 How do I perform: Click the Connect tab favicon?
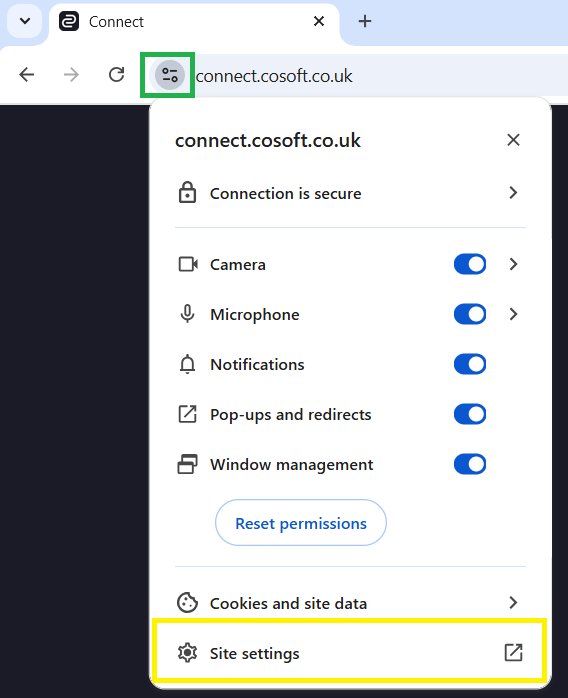pyautogui.click(x=69, y=21)
